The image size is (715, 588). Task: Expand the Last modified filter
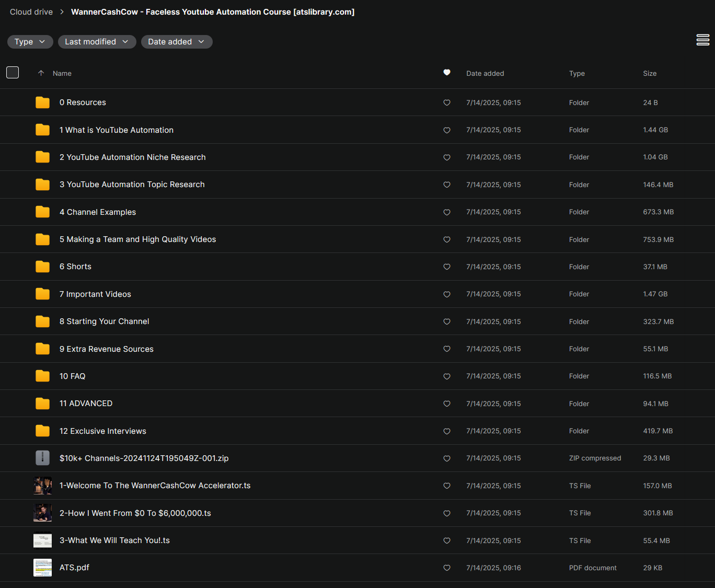[97, 42]
